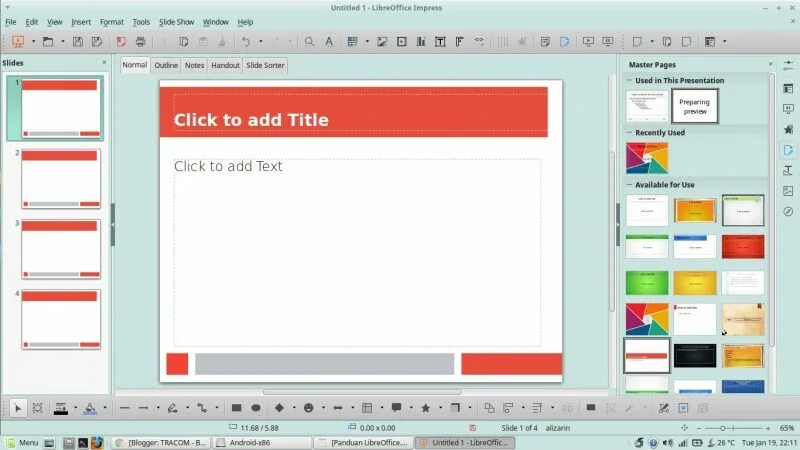
Task: Open sidebar Gallery icon
Action: 788,191
